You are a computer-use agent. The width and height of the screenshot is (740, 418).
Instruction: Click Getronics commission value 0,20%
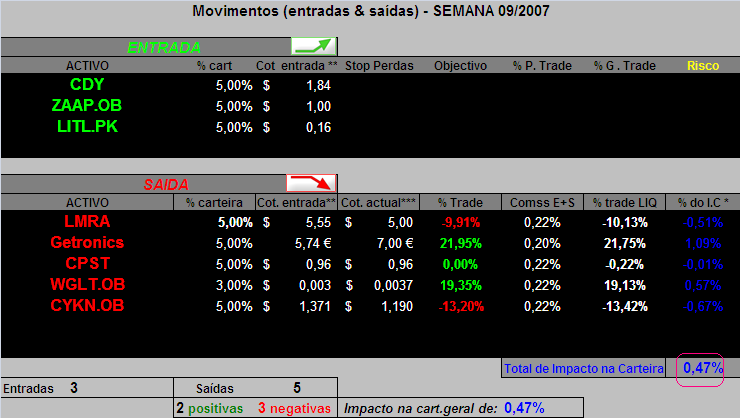tap(542, 243)
